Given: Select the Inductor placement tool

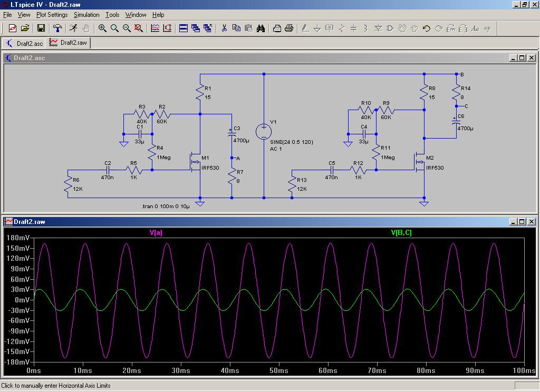Looking at the screenshot, I should point(366,28).
